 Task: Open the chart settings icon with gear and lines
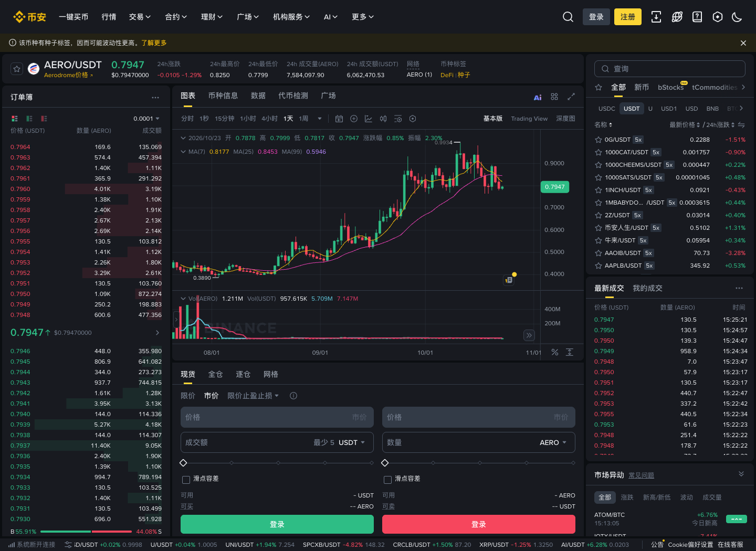pos(398,119)
